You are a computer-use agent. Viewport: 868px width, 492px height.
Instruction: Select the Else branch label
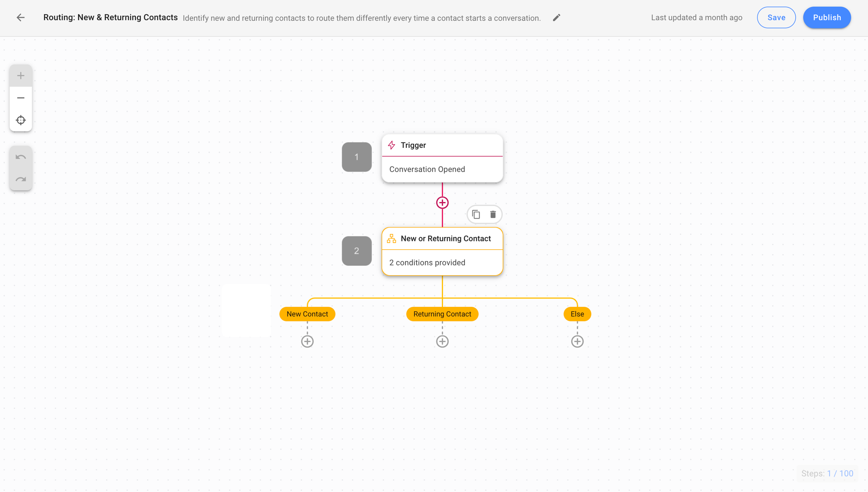(577, 314)
